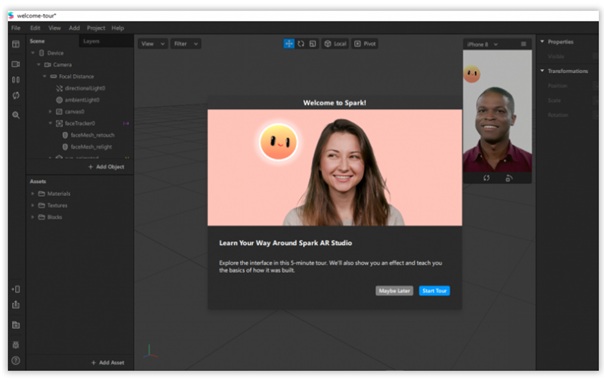Click the faceMesh_retouch mesh icon
Screen dimensions: 606x386
(65, 135)
